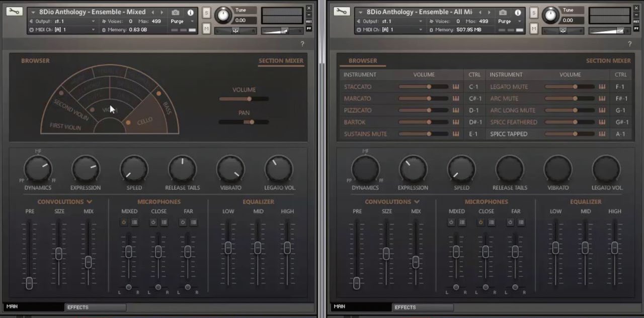Switch to SECTION MIXER tab in left instrument
This screenshot has height=318, width=644.
click(x=281, y=61)
